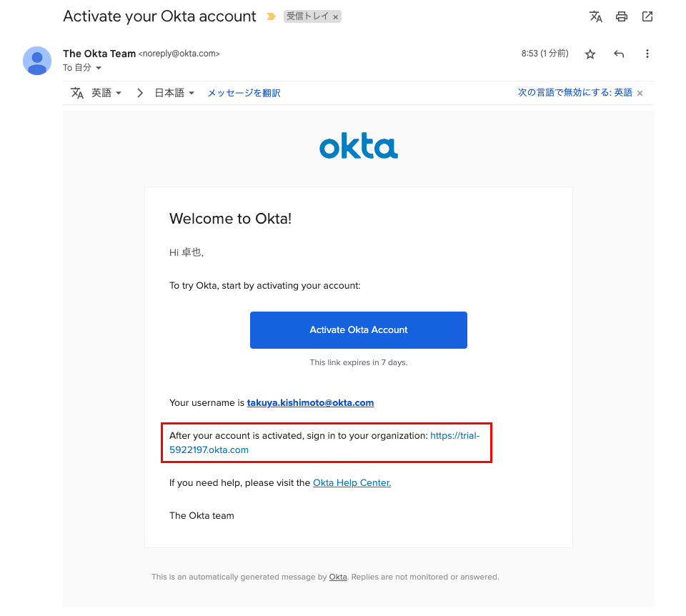Click 次の言語で無効にする: 英語
The image size is (686, 616).
[x=575, y=93]
